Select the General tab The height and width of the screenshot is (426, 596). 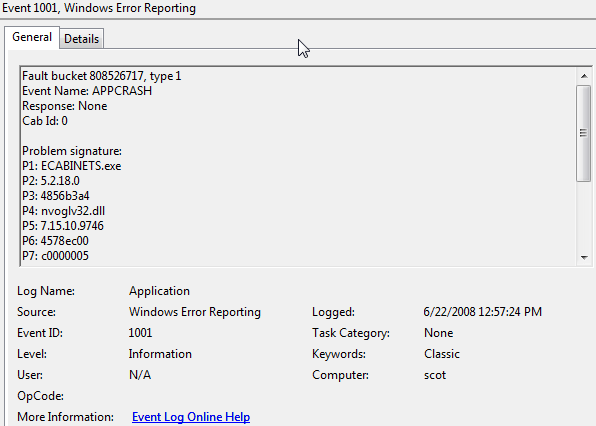tap(32, 37)
